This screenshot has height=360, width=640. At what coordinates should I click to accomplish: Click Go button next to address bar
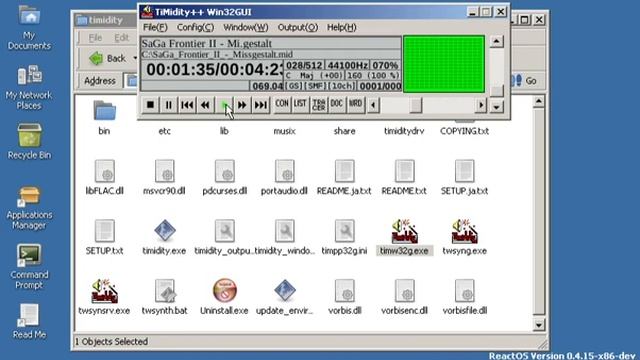[x=524, y=81]
